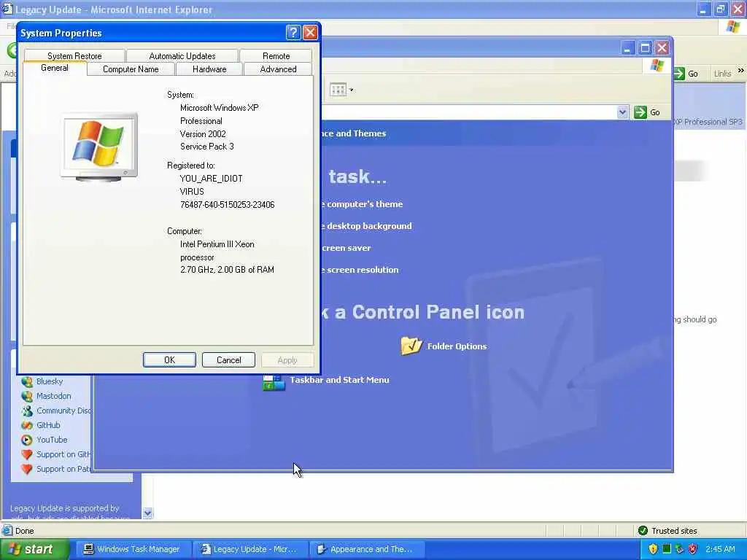Click the help question mark in System Properties

pos(293,32)
